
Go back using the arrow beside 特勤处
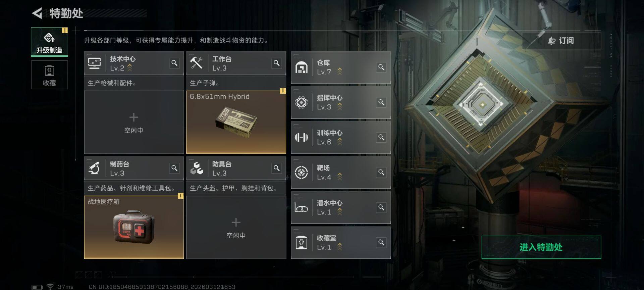(x=37, y=13)
